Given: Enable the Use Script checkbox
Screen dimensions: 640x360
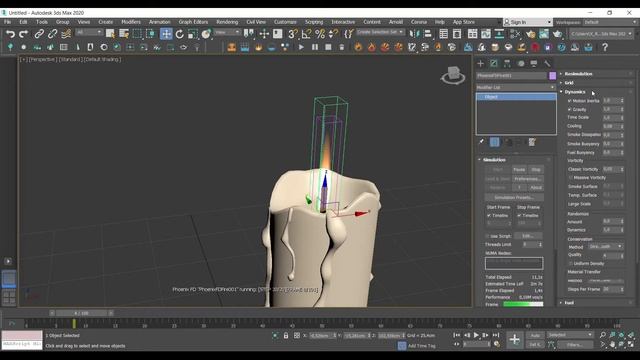Looking at the screenshot, I should 487,236.
